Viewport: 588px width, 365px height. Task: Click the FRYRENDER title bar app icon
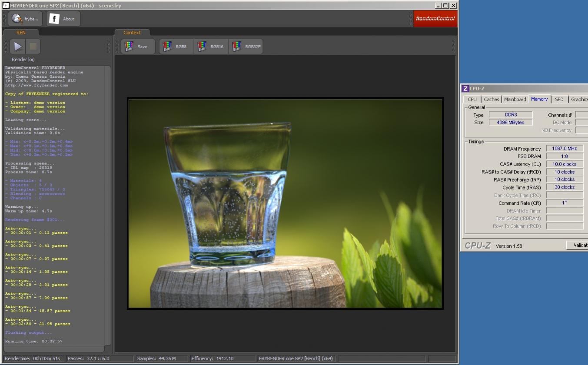pos(6,6)
